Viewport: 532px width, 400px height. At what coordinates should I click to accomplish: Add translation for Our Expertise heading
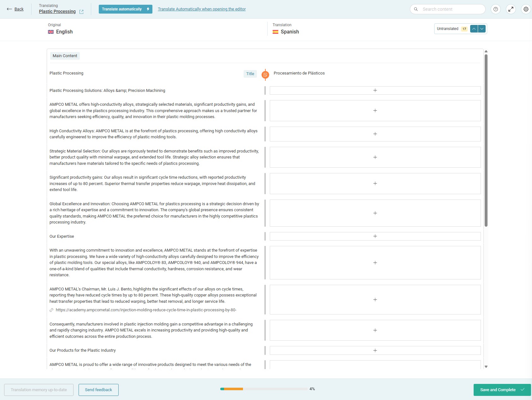coord(375,236)
